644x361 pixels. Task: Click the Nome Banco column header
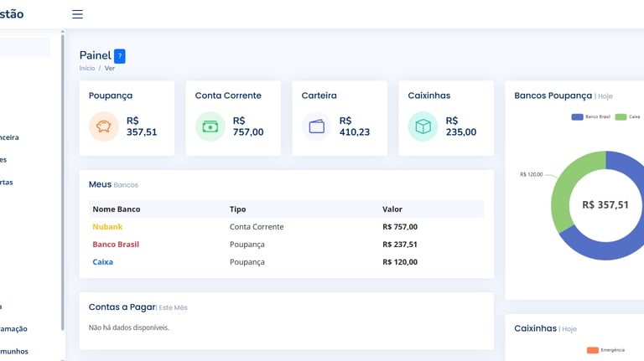[x=116, y=209]
